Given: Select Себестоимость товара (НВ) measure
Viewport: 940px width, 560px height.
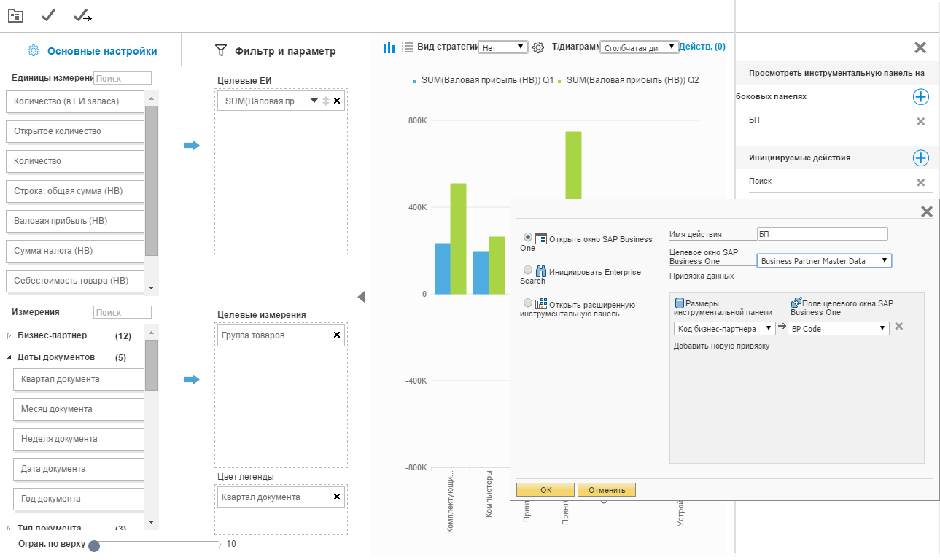Looking at the screenshot, I should click(74, 281).
